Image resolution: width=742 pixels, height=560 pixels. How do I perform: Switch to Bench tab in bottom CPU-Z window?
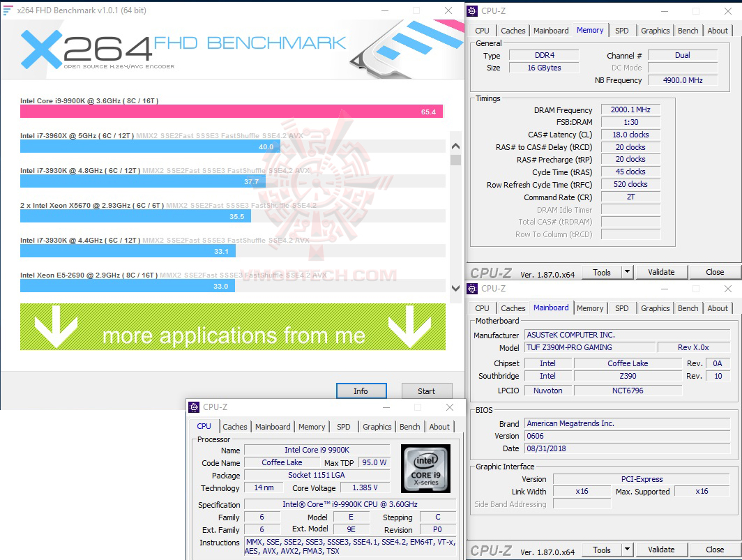coord(410,427)
